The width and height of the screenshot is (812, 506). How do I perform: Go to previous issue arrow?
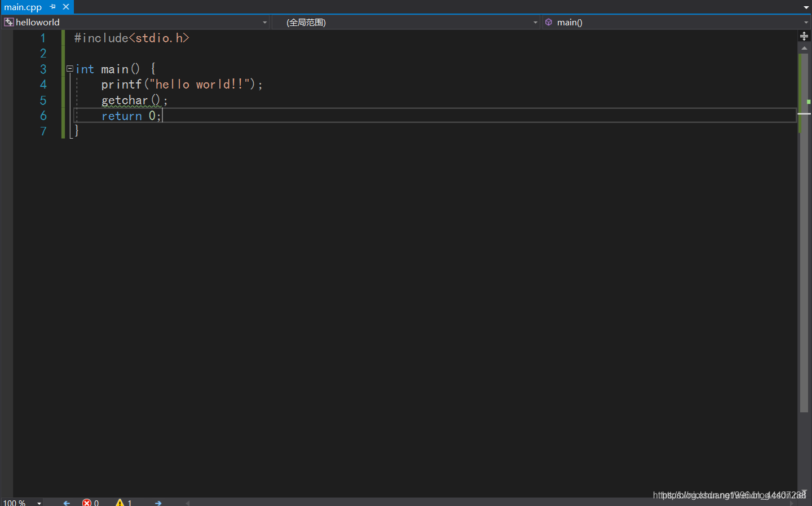[x=67, y=503]
